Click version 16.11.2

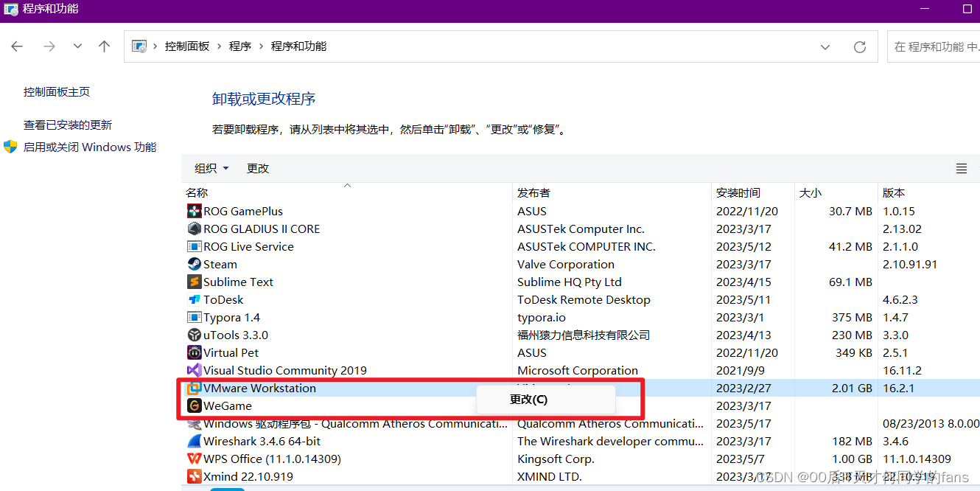pyautogui.click(x=903, y=370)
